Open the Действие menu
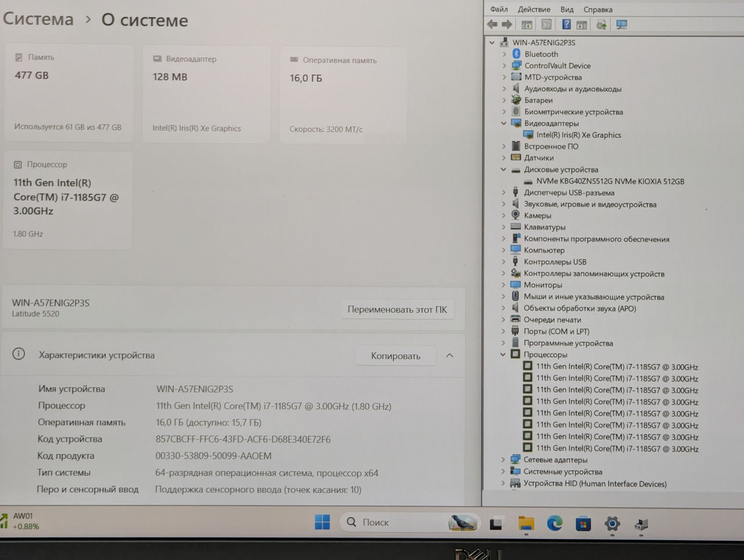 (534, 9)
